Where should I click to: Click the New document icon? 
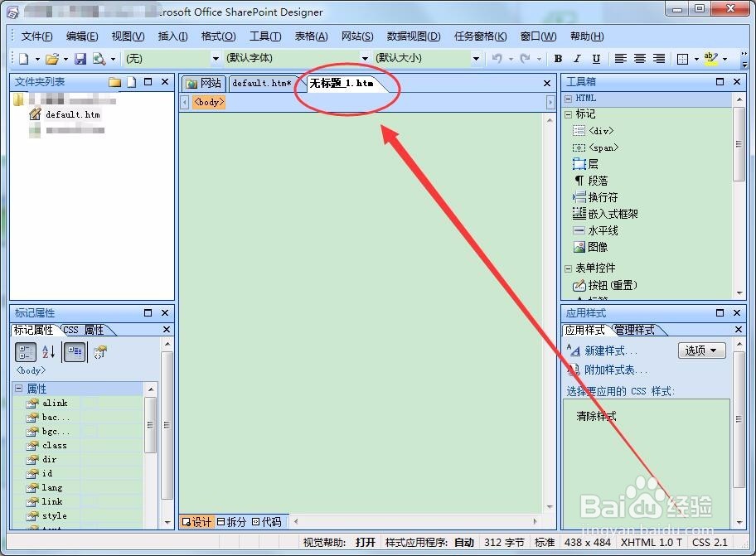(x=23, y=59)
